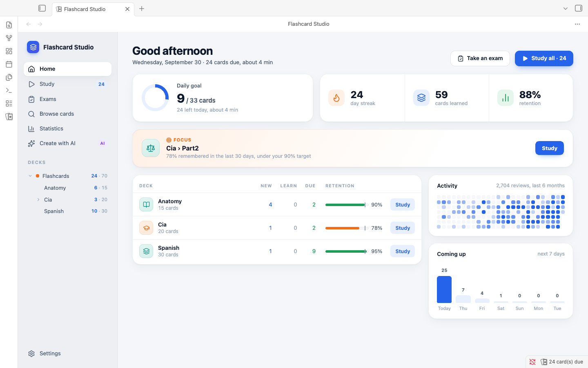Click the retention bar chart icon

[x=506, y=98]
